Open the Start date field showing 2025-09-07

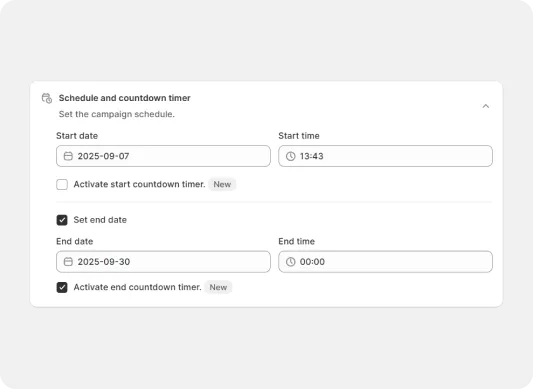tap(163, 156)
